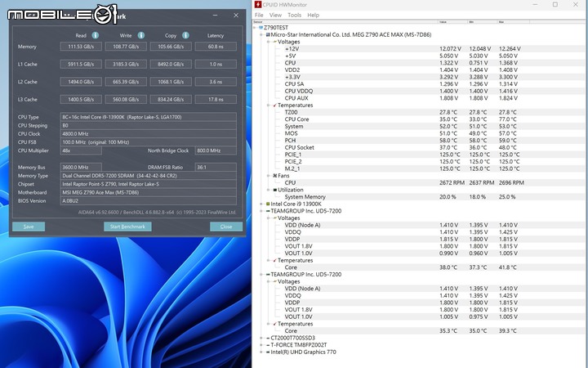Click the Save button in AIDA64 benchmark
The width and height of the screenshot is (588, 368).
[x=29, y=227]
